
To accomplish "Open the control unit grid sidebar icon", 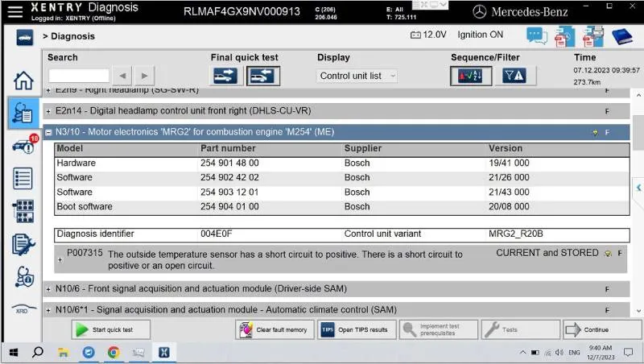I will point(23,211).
